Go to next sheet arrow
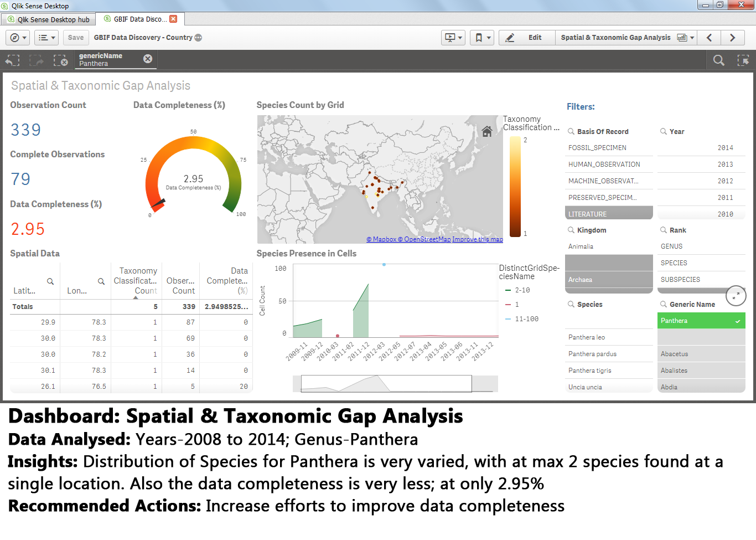This screenshot has width=756, height=540. click(733, 38)
